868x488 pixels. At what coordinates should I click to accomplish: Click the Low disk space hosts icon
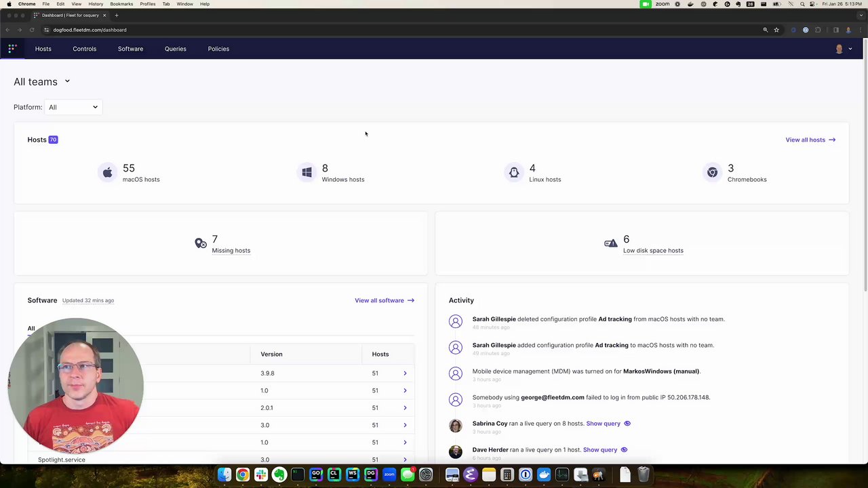[611, 243]
